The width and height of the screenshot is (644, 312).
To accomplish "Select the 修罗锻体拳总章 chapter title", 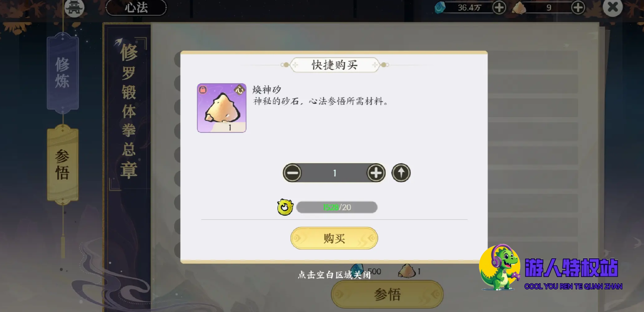I will tap(129, 111).
